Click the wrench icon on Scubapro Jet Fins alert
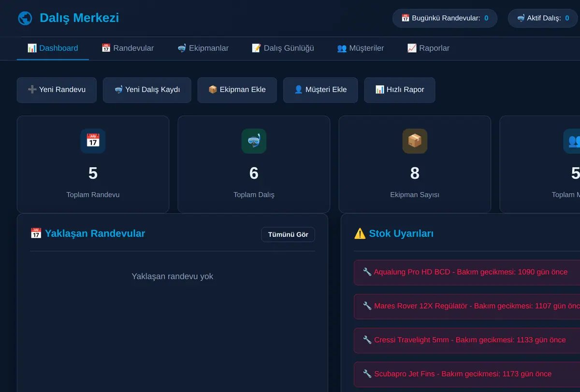 pos(367,374)
